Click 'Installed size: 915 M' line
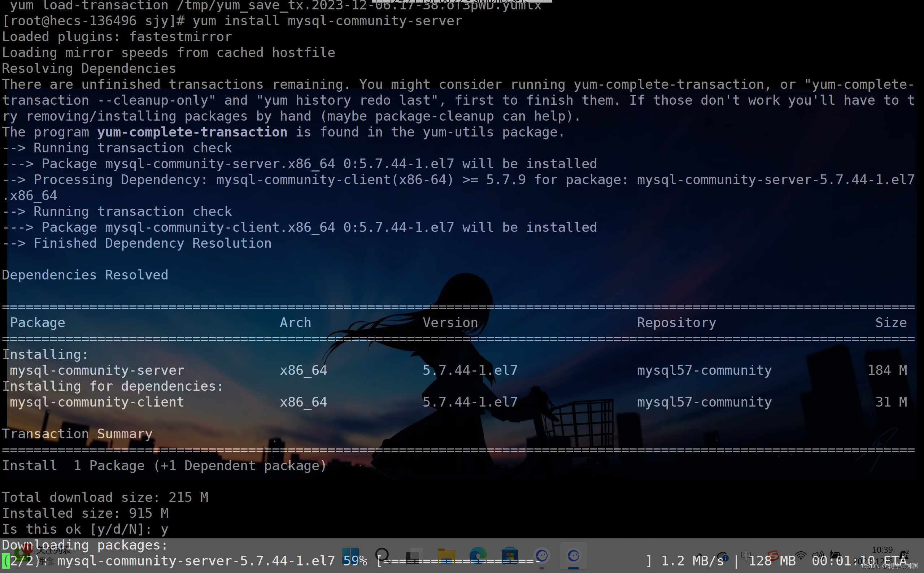 [x=85, y=513]
